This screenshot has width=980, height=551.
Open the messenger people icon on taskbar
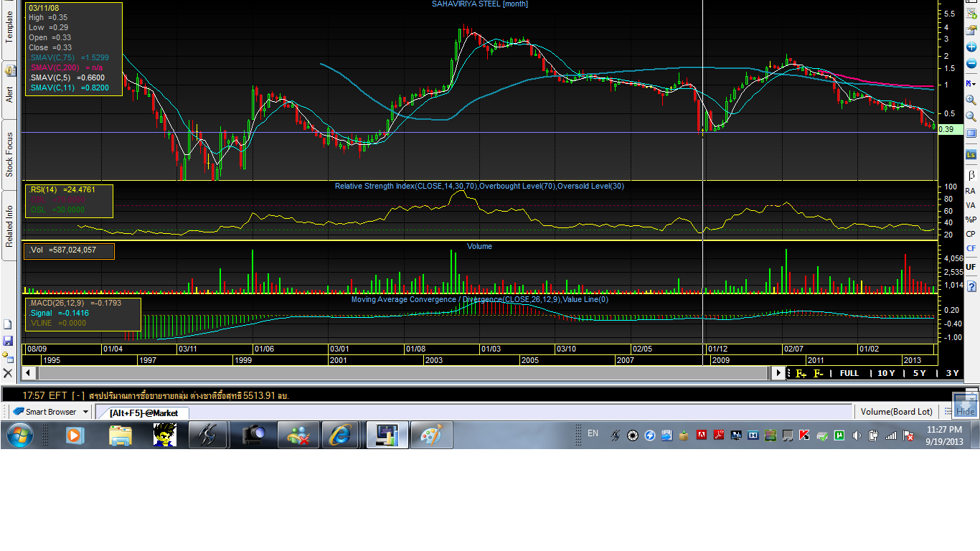pyautogui.click(x=298, y=435)
